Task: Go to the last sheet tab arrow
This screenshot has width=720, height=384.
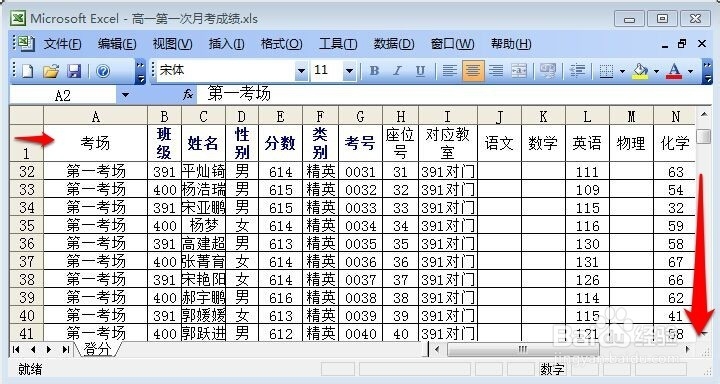Action: (66, 350)
